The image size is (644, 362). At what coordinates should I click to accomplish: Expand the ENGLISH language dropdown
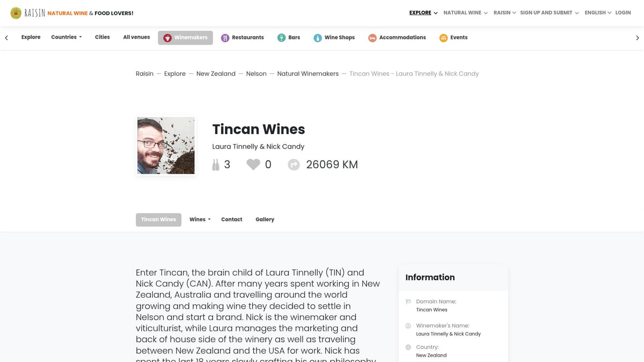pos(597,12)
